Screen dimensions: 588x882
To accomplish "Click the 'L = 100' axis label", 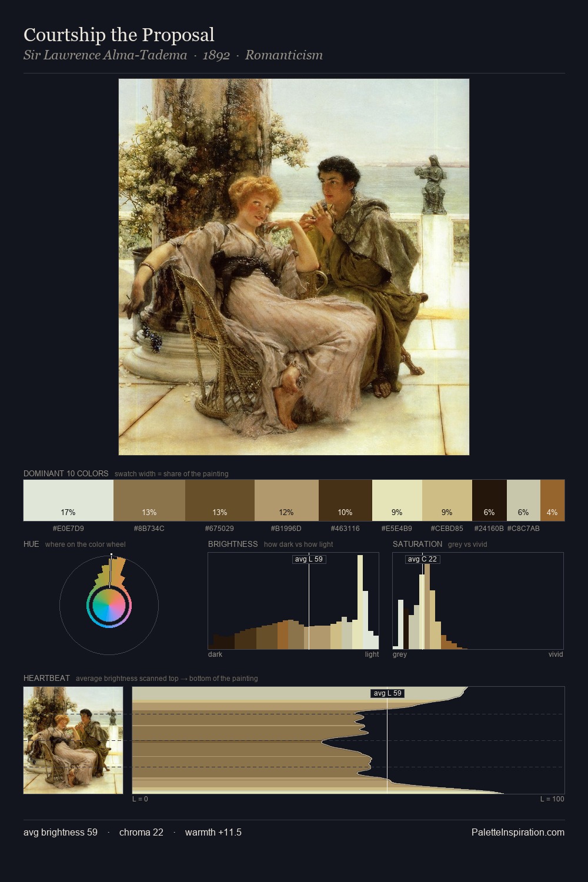I will tap(552, 799).
